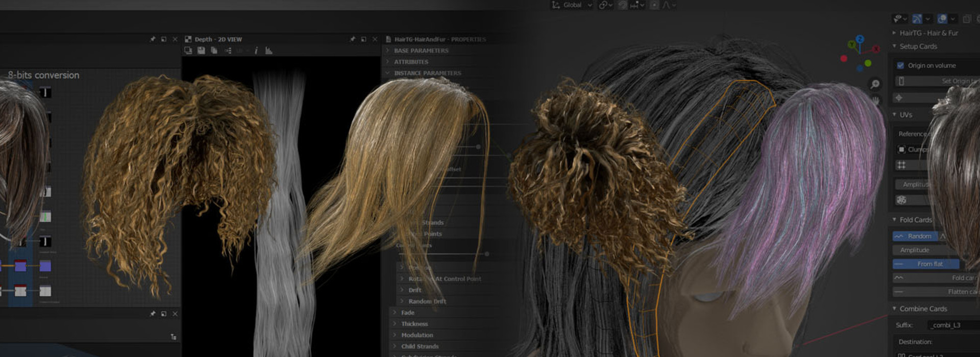Click the viewport zoom magnifier icon
This screenshot has height=357, width=980.
[x=875, y=84]
